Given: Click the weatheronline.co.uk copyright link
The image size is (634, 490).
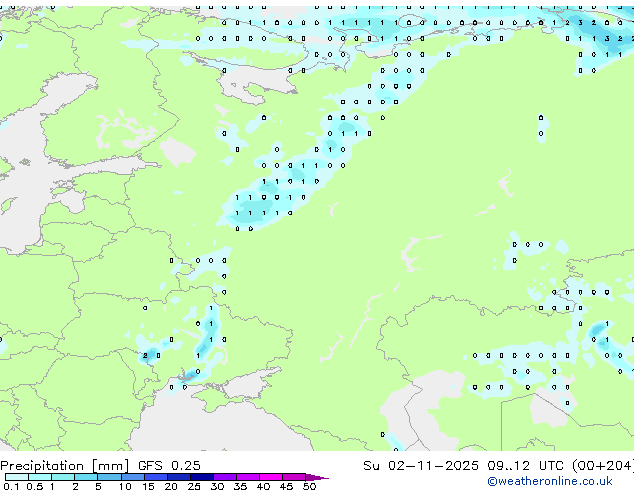Looking at the screenshot, I should (x=550, y=481).
